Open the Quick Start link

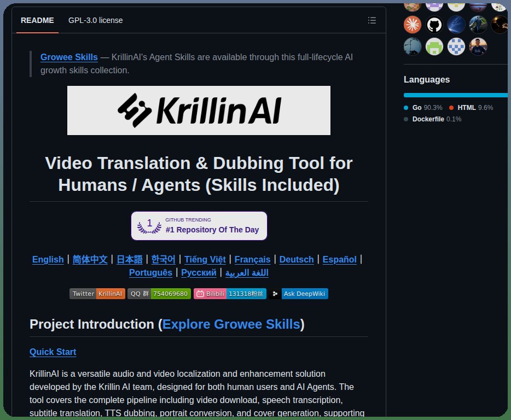click(53, 352)
